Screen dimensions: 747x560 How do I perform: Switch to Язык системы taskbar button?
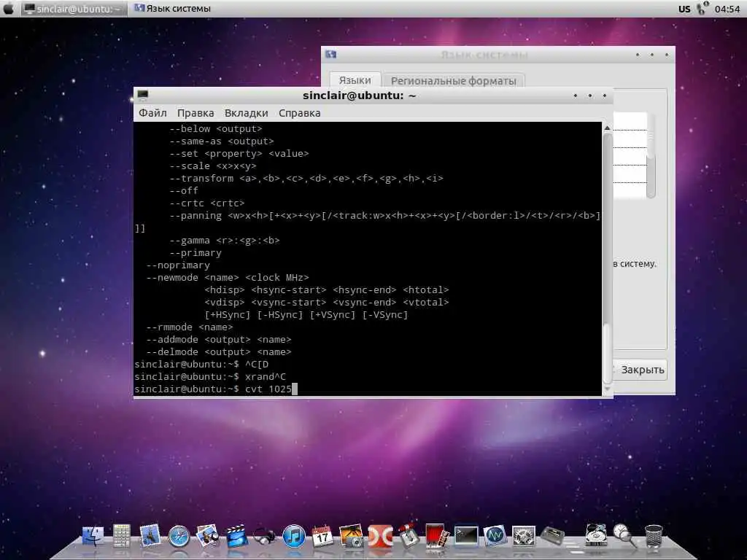click(173, 9)
